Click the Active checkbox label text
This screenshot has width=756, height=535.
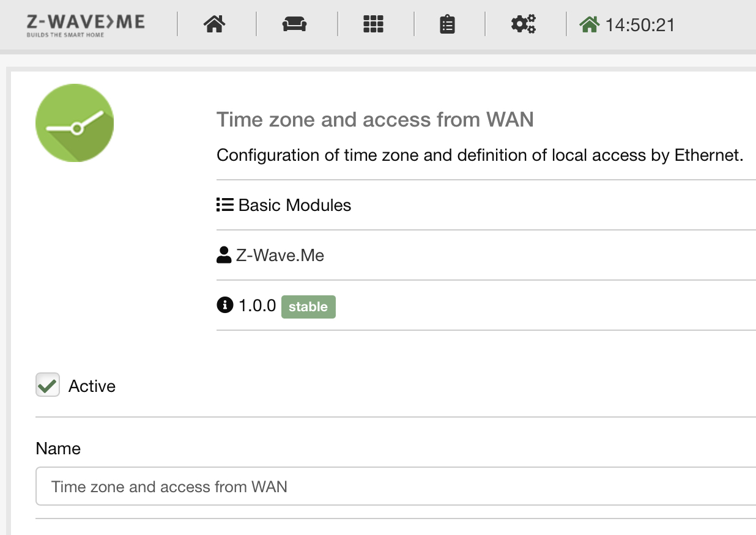coord(92,386)
